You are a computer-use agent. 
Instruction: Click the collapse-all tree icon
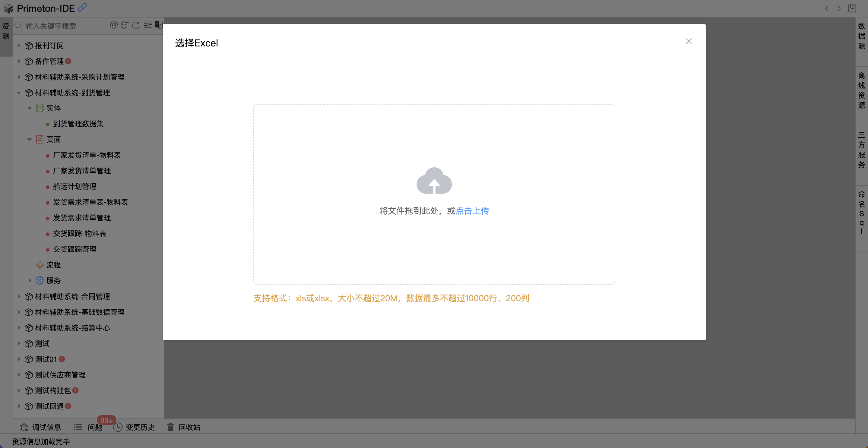147,25
